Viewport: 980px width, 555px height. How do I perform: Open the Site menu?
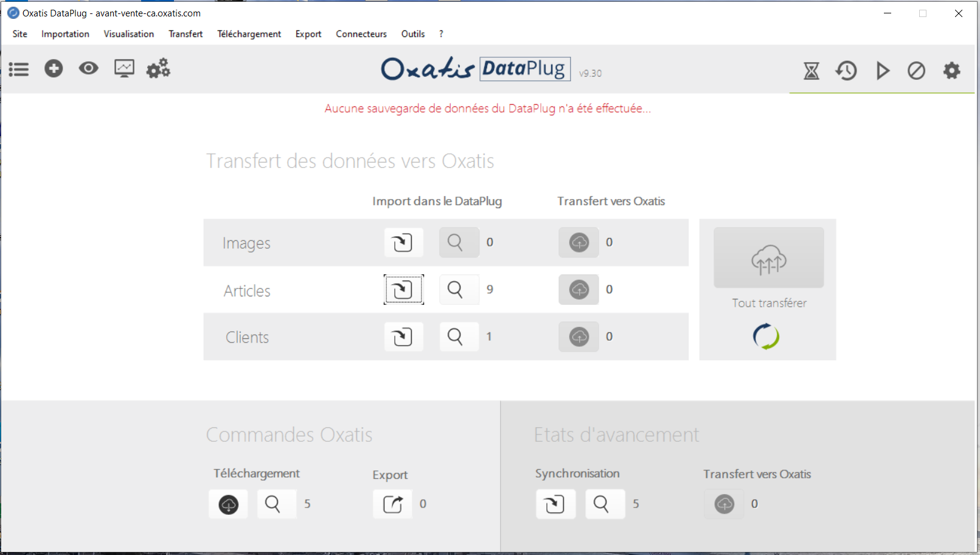click(x=20, y=34)
